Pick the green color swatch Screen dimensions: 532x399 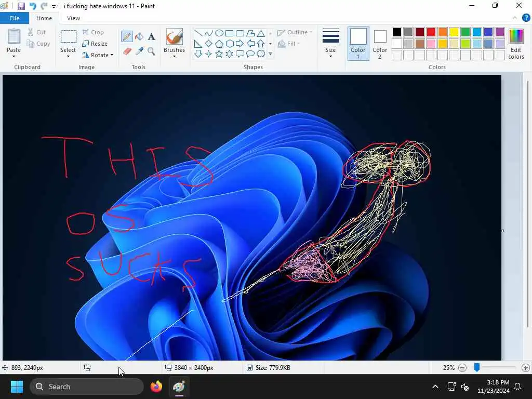(465, 32)
